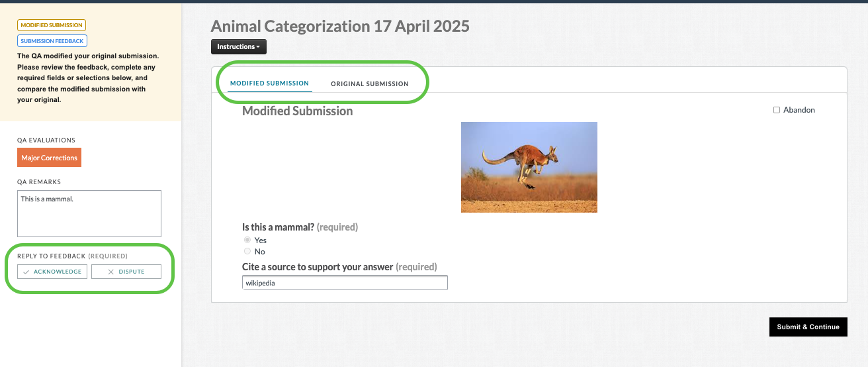Click the QA Remarks text box
Screen dimensions: 868x367
coord(89,213)
